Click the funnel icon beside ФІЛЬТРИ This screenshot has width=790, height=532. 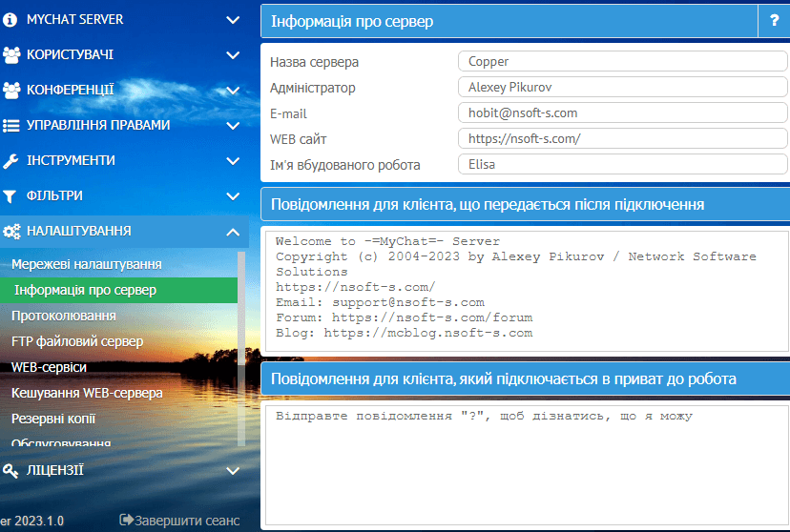11,195
